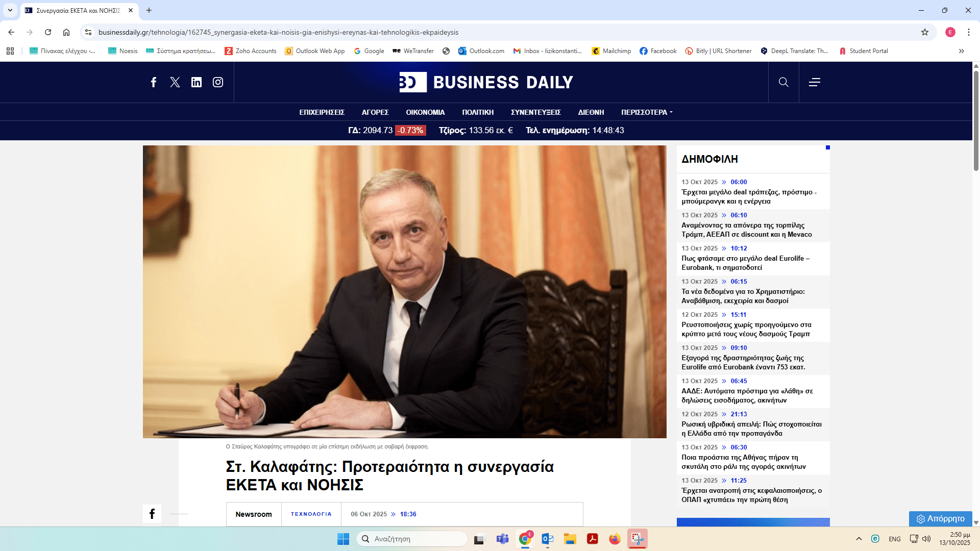Open the ΕΠΙΧΕΙΡΗΣΕΙΣ menu section
The width and height of the screenshot is (980, 551).
(x=322, y=112)
